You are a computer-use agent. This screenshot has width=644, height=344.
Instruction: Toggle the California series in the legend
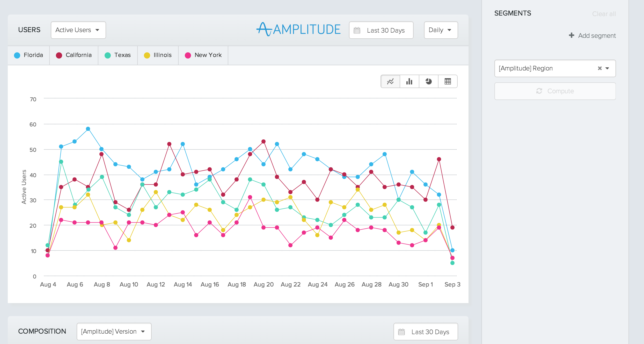coord(74,55)
